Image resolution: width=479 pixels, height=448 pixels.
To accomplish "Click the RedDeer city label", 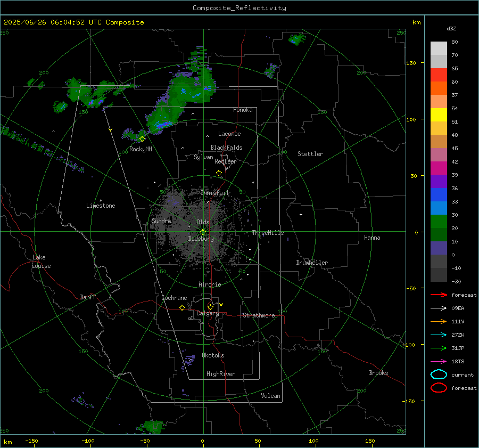I will click(226, 161).
